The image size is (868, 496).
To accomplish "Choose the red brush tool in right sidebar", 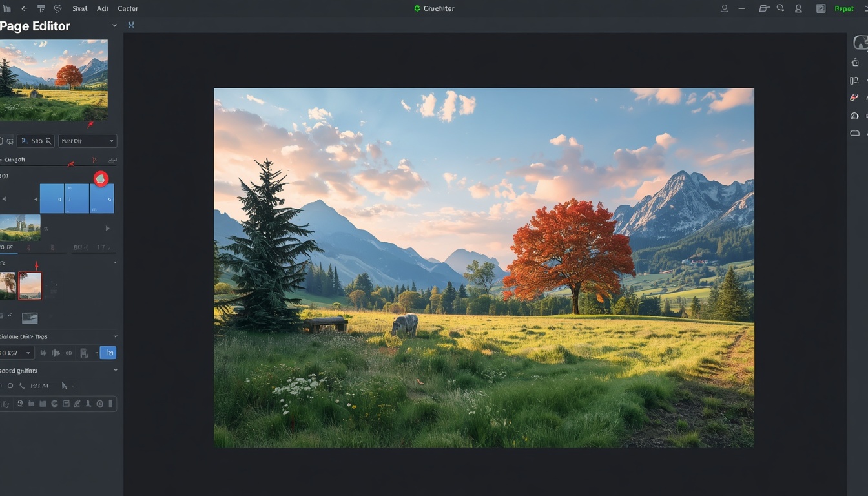I will tap(854, 98).
